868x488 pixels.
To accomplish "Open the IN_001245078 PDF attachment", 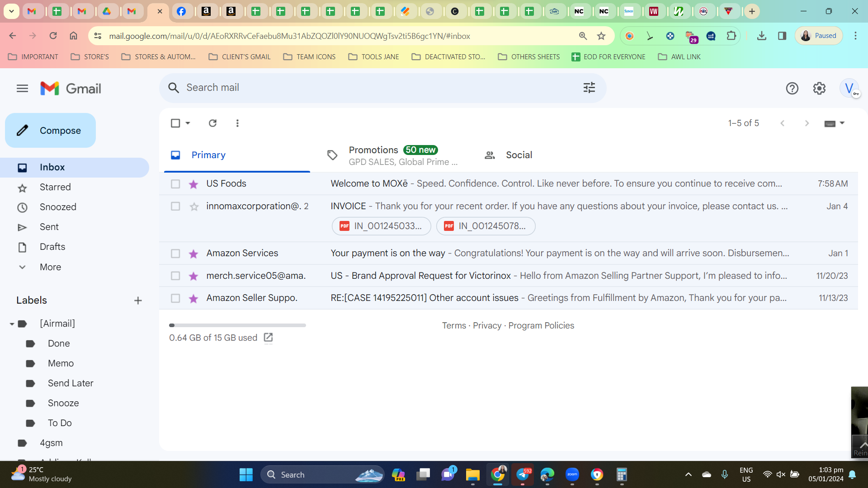I will pyautogui.click(x=486, y=226).
